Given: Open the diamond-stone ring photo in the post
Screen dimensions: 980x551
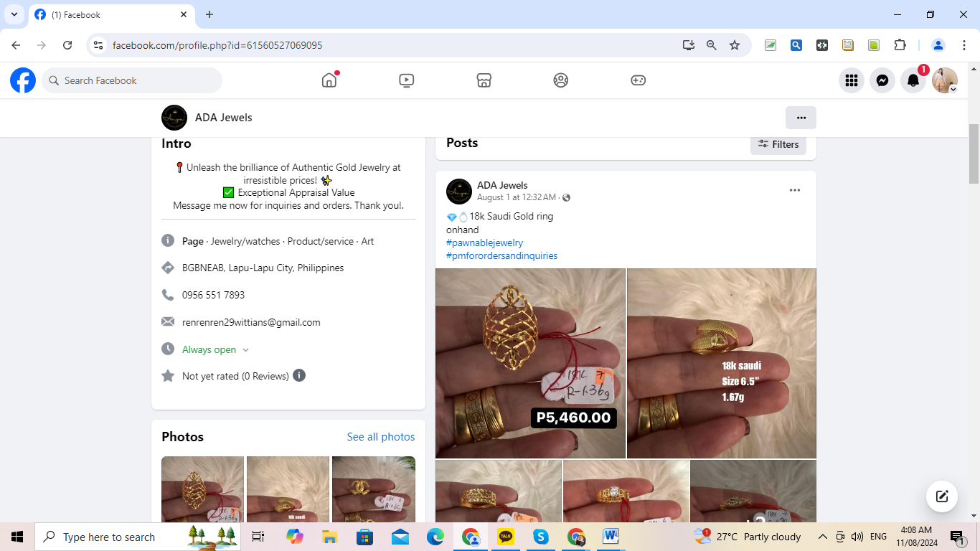Looking at the screenshot, I should [x=626, y=491].
